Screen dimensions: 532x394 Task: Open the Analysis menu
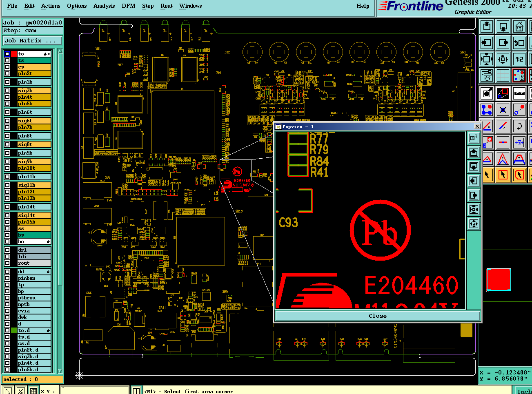[104, 6]
